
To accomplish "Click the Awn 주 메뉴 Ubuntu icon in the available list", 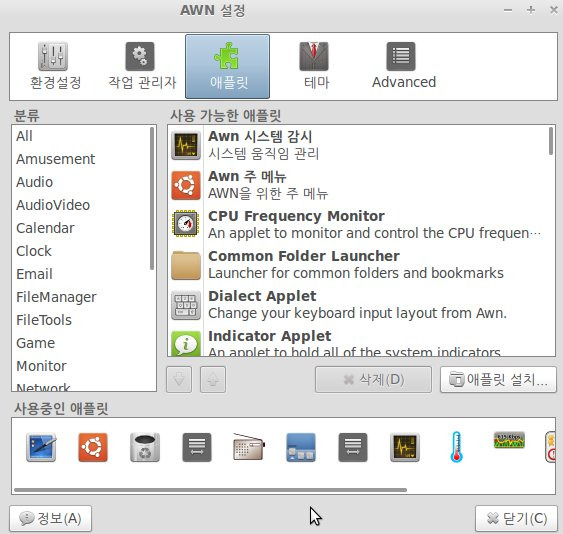I will coord(186,185).
